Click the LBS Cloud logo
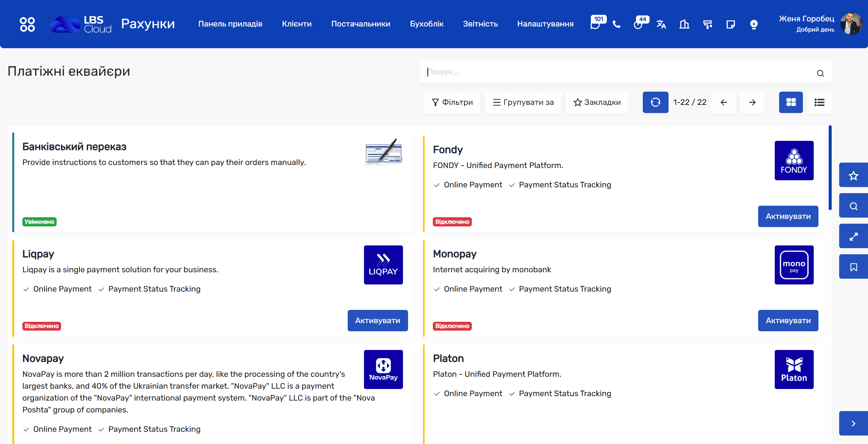This screenshot has height=444, width=868. pos(81,24)
